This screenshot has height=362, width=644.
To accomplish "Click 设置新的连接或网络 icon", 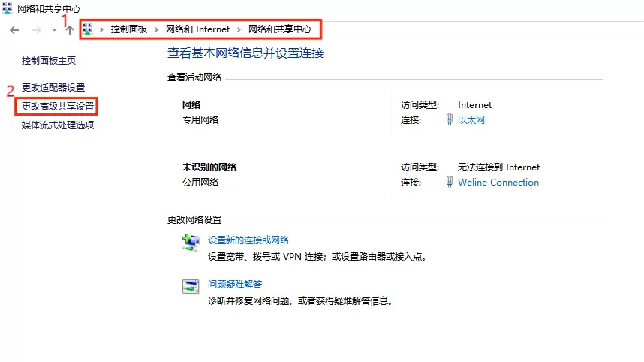I will 191,241.
